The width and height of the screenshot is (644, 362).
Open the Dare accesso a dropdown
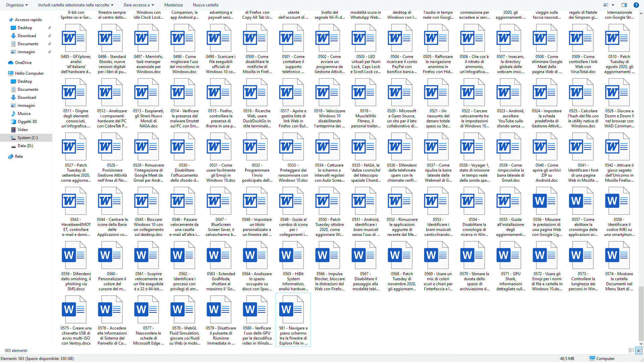[139, 5]
